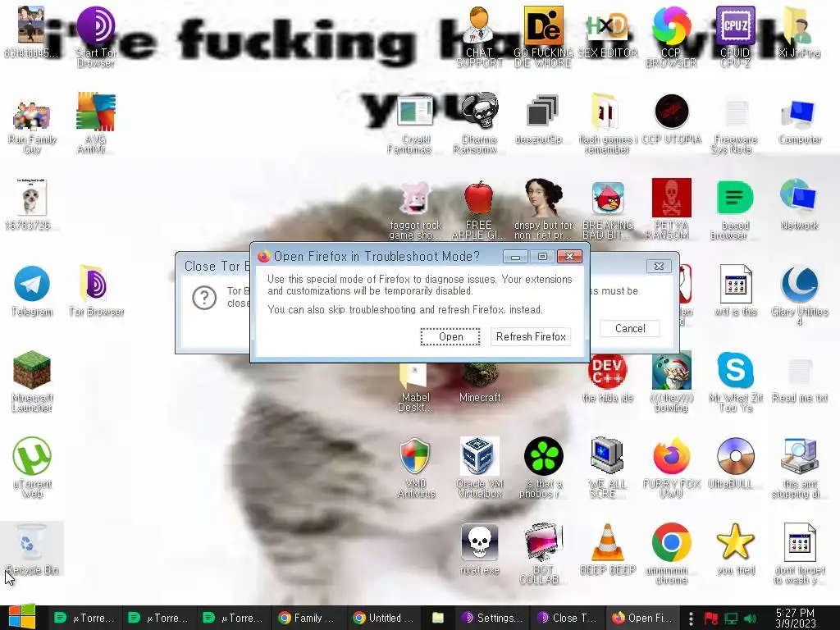The height and width of the screenshot is (630, 840).
Task: Select the Mabel Deskt folder icon
Action: (415, 387)
